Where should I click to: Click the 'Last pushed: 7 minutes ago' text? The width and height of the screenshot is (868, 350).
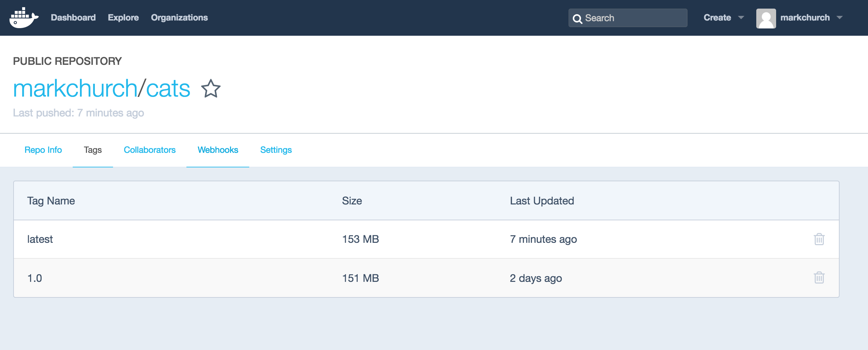(78, 112)
